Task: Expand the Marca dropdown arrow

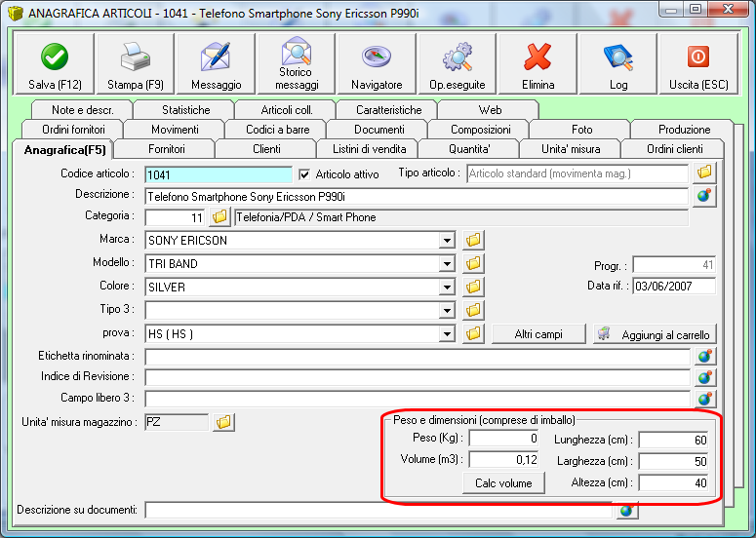Action: [447, 241]
